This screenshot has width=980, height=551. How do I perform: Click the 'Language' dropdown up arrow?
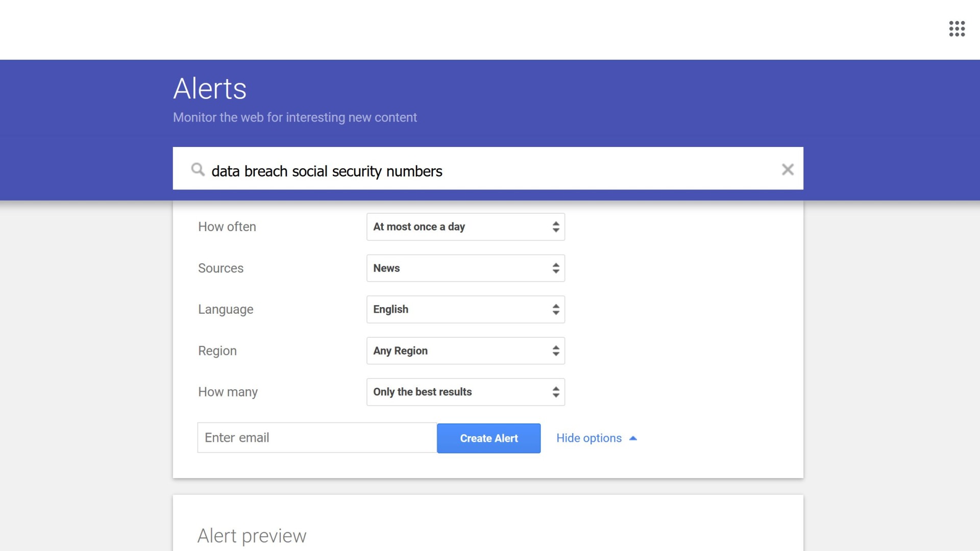[x=556, y=306]
